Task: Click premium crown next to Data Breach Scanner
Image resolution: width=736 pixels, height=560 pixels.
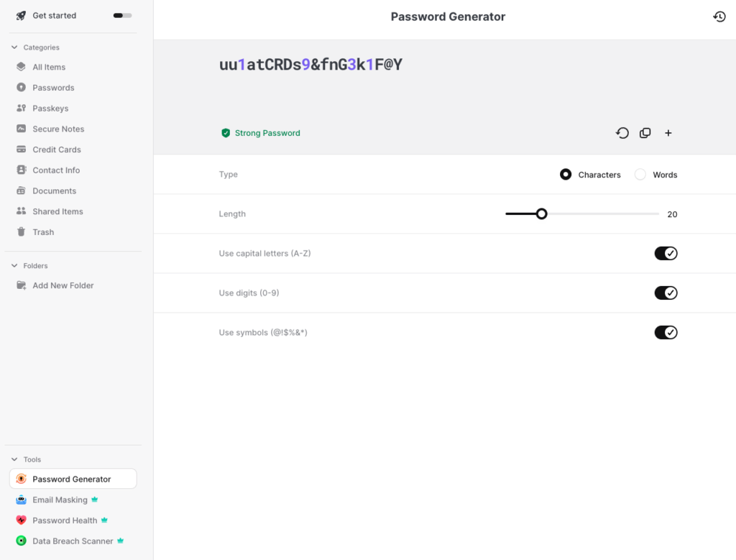Action: click(x=120, y=541)
